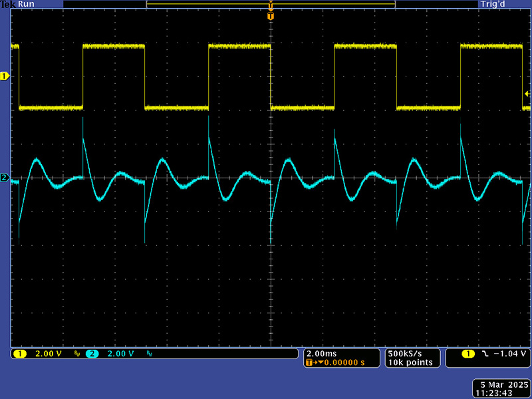
Task: Click the Tek logo in top-left corner
Action: click(7, 4)
